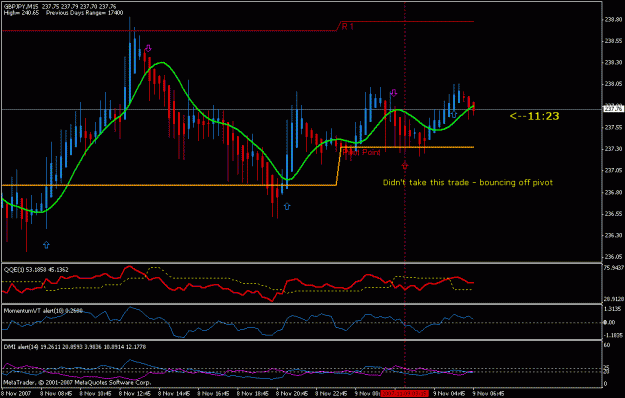Image resolution: width=625 pixels, height=398 pixels.
Task: Click the 236.30 price axis label
Action: pyautogui.click(x=613, y=235)
